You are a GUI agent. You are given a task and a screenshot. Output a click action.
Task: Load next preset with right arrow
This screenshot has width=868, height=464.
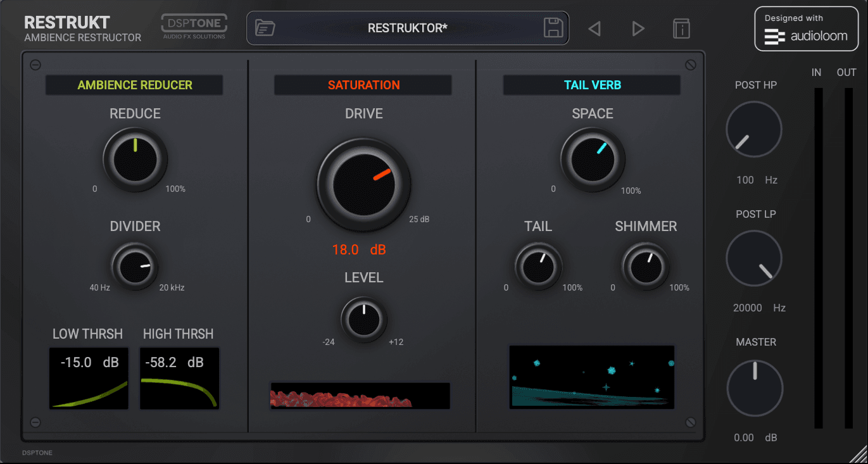coord(638,28)
